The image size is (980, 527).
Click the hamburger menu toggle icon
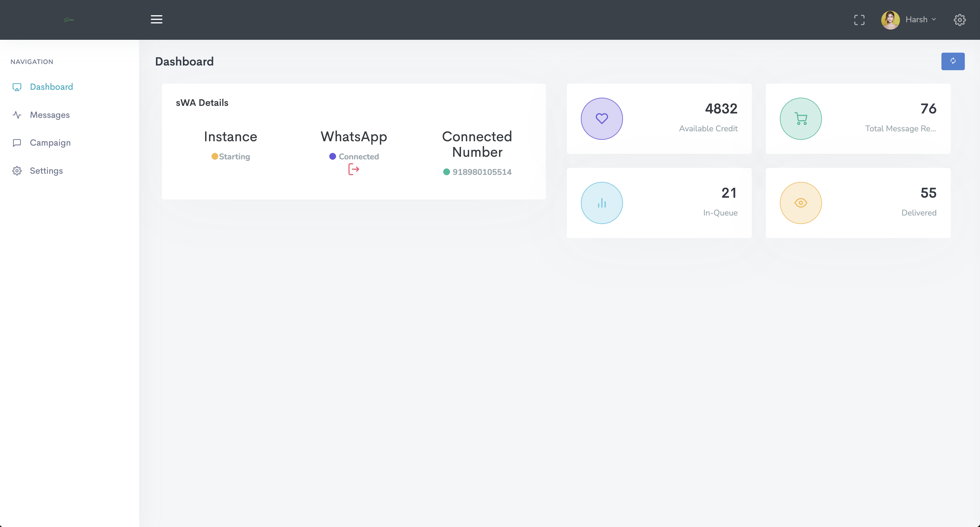coord(156,19)
